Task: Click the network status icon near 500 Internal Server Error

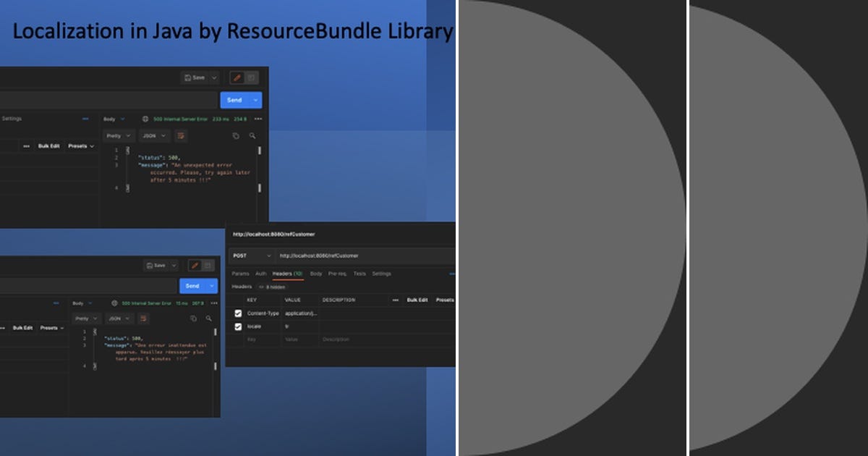Action: [145, 119]
